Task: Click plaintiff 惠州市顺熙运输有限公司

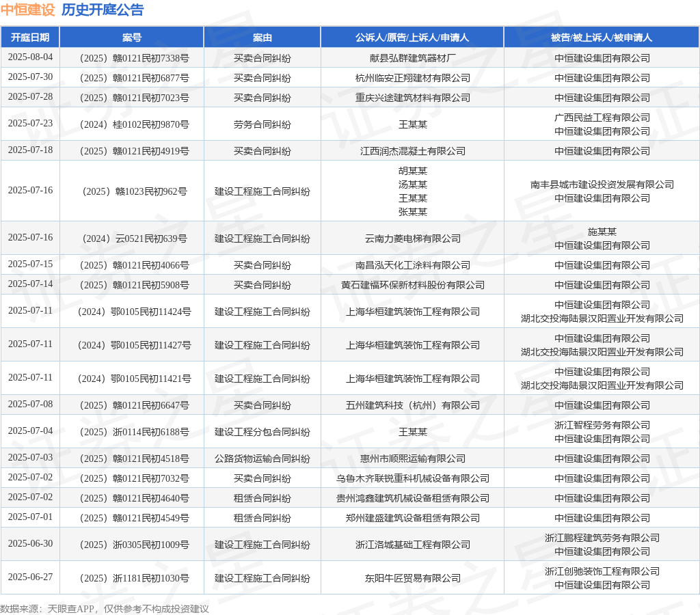Action: [x=412, y=459]
